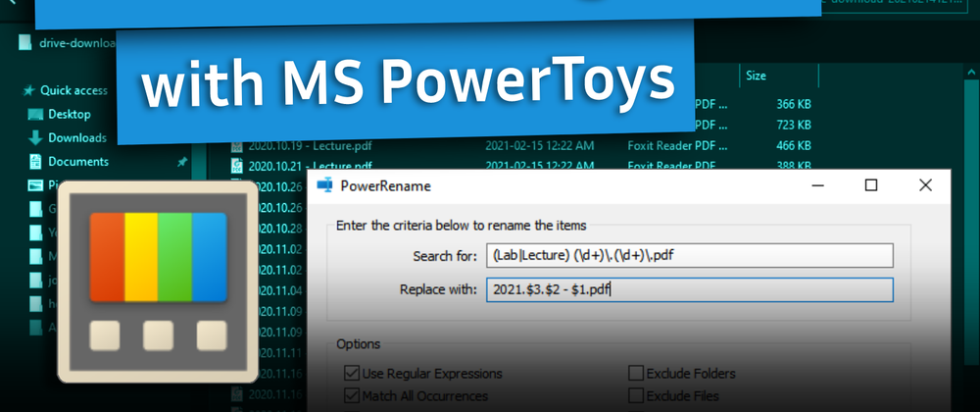Click the Search for regex field
Screen dimensions: 980x412
(690, 256)
